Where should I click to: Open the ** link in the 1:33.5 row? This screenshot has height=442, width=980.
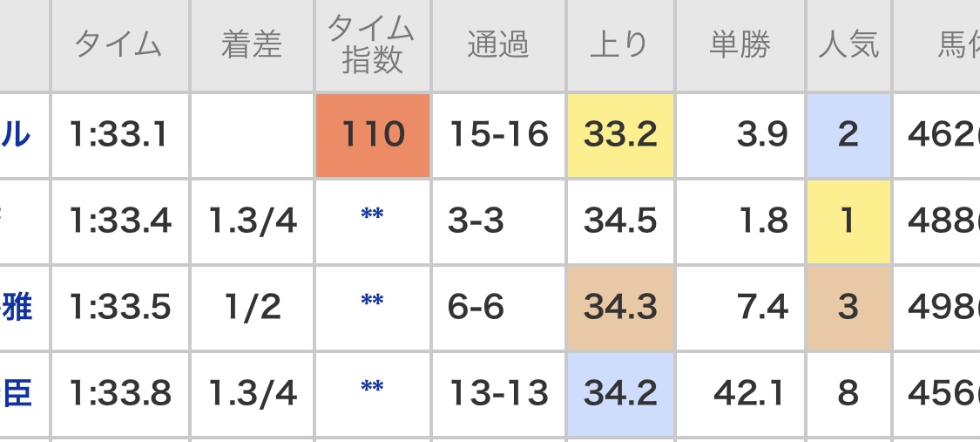click(372, 303)
